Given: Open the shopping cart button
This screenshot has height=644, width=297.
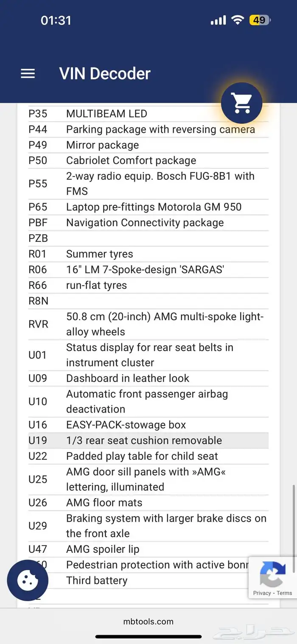Looking at the screenshot, I should [241, 103].
